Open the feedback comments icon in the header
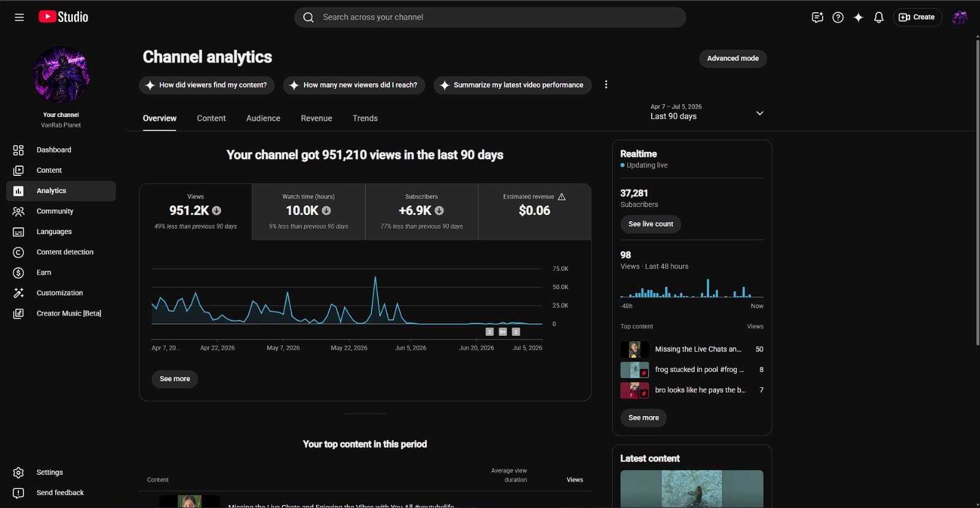Viewport: 980px width, 508px height. tap(817, 17)
